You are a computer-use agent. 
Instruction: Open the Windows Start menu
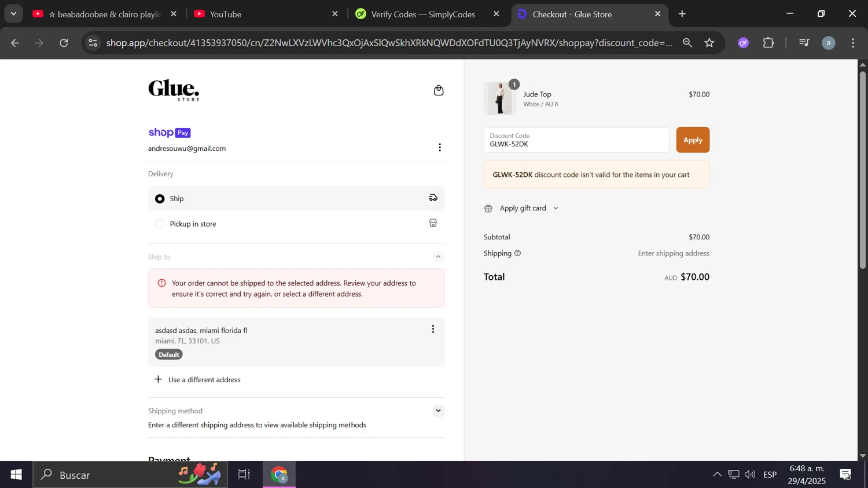click(16, 475)
